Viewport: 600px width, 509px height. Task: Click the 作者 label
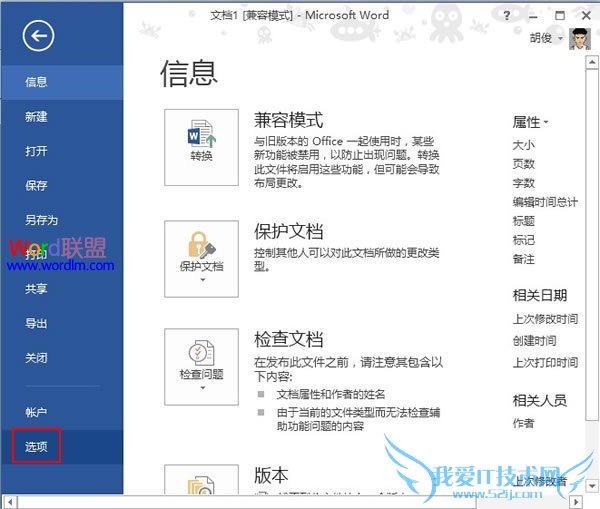[523, 423]
